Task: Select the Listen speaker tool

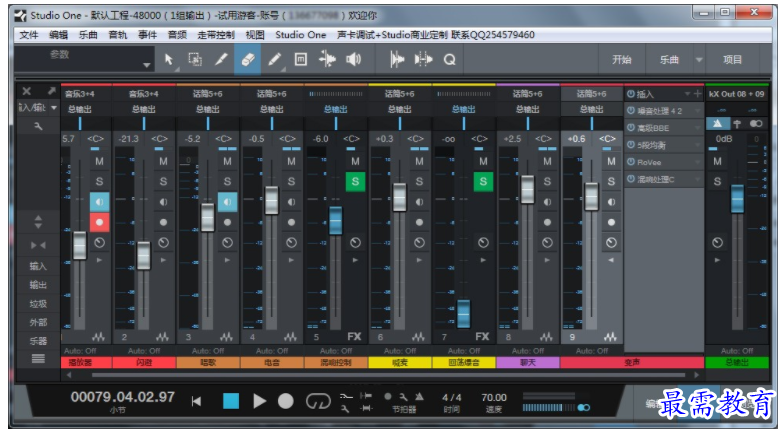Action: coord(354,59)
